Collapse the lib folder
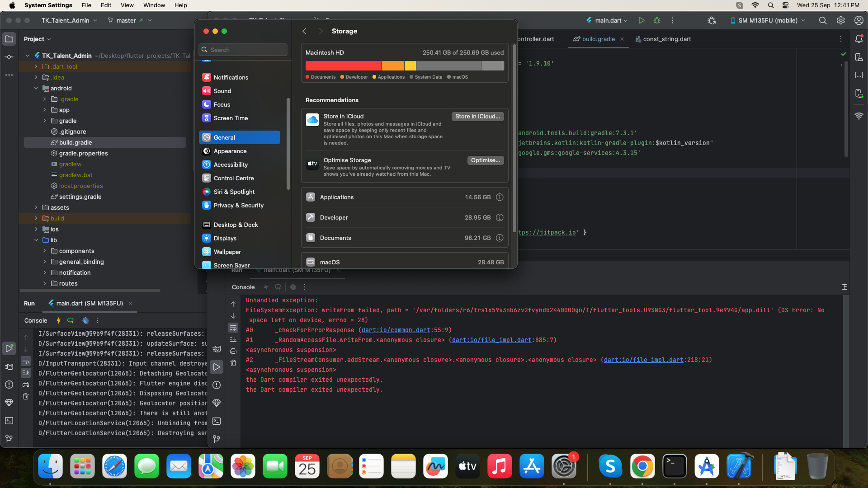The image size is (868, 488). [36, 240]
